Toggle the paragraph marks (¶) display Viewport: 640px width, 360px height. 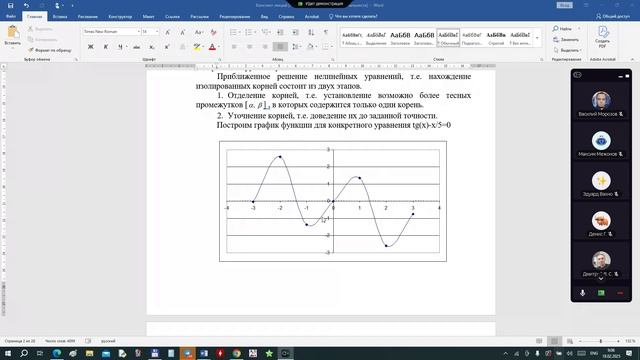[326, 32]
